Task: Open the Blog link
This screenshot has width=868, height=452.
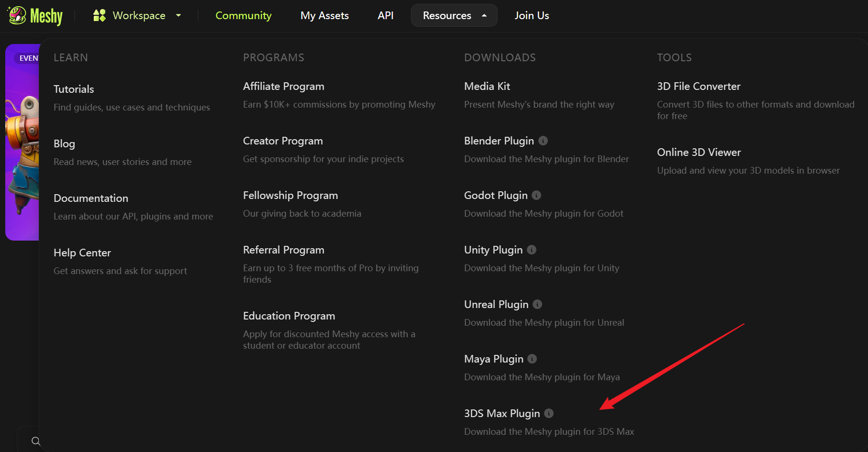Action: pos(64,143)
